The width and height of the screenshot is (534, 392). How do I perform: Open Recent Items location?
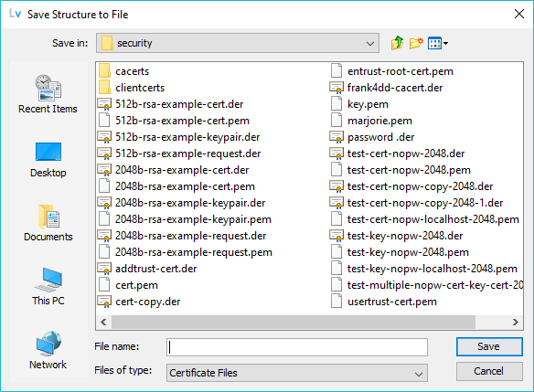tap(48, 94)
